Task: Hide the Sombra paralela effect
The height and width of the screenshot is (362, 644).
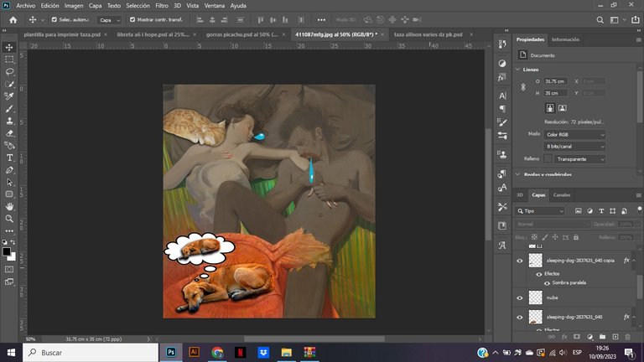Action: [547, 283]
